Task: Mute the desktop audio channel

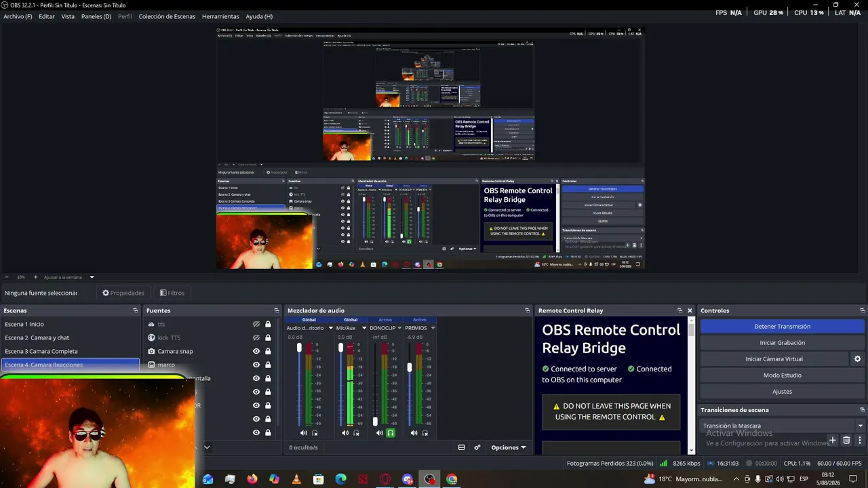Action: (304, 433)
